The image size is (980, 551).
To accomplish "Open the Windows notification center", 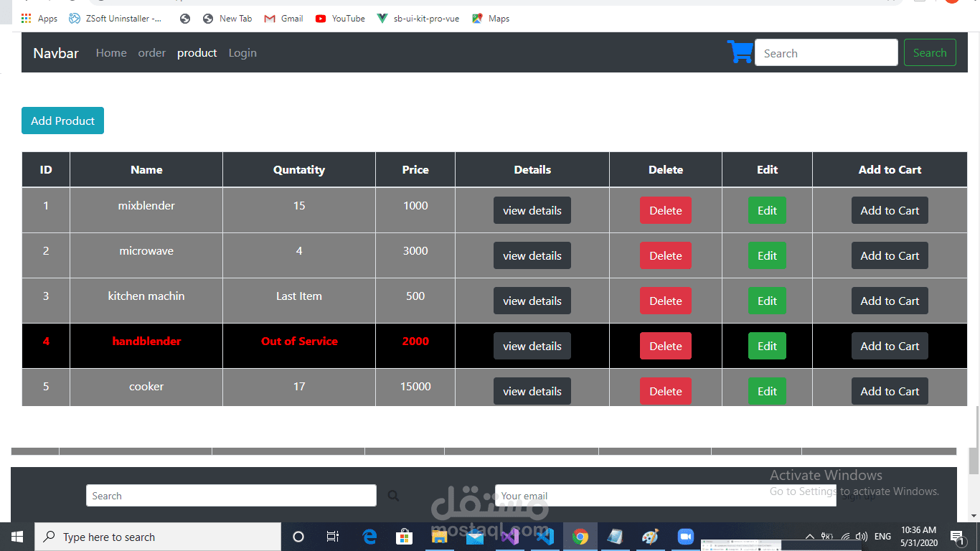I will (x=956, y=537).
